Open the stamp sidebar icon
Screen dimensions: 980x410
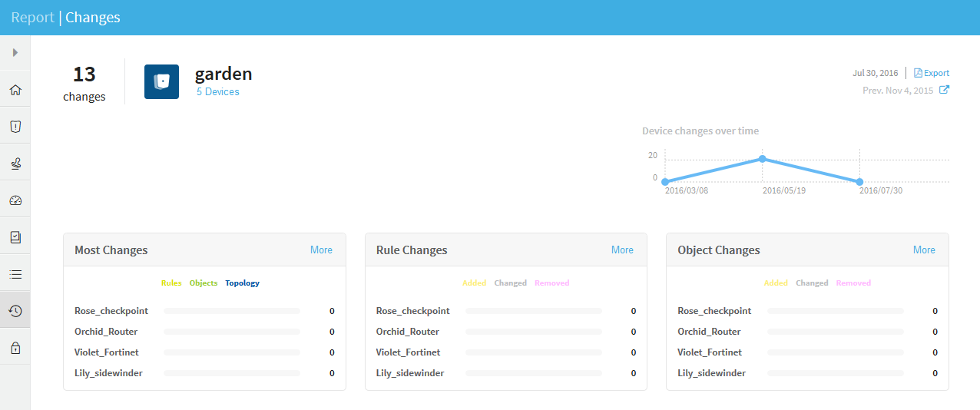(x=15, y=163)
